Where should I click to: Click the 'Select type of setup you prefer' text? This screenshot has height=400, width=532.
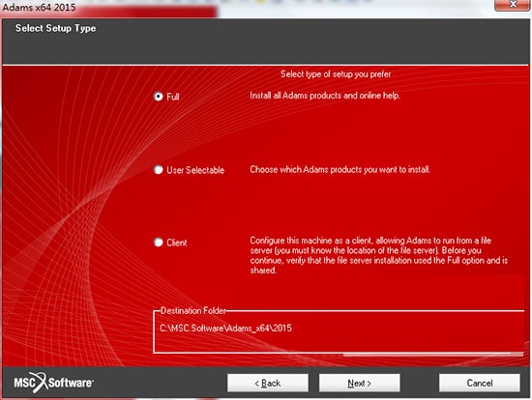[x=336, y=74]
